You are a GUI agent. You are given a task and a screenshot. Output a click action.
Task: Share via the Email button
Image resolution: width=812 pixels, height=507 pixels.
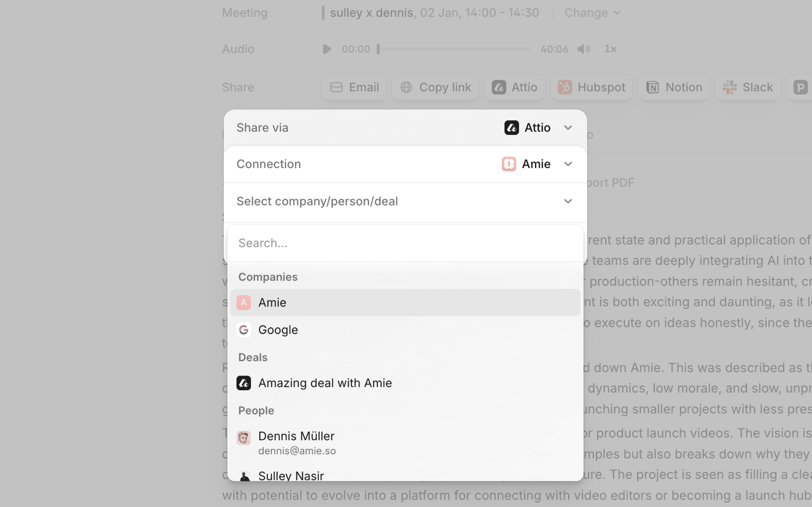(x=354, y=87)
